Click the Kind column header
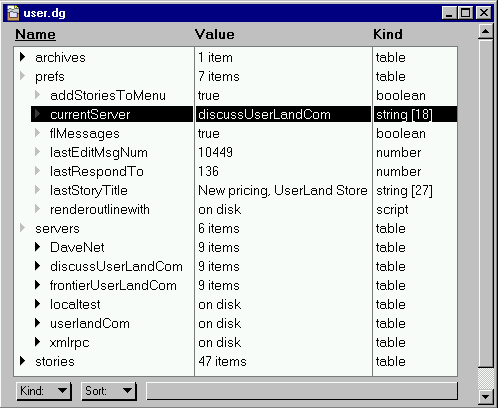This screenshot has height=408, width=498. pos(388,34)
